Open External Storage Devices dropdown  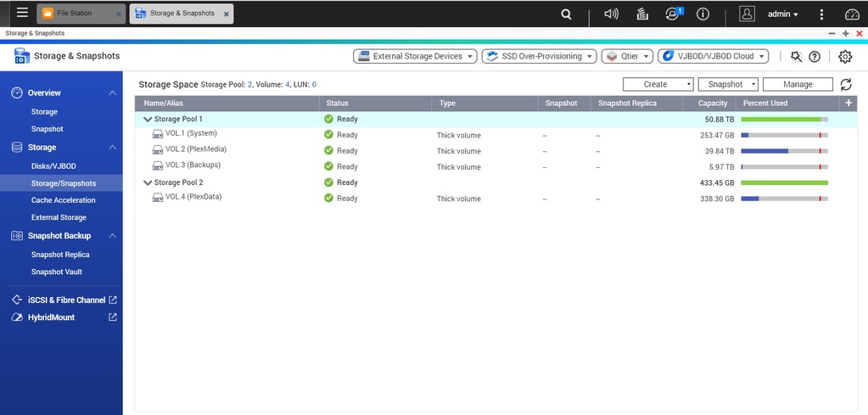[x=415, y=56]
